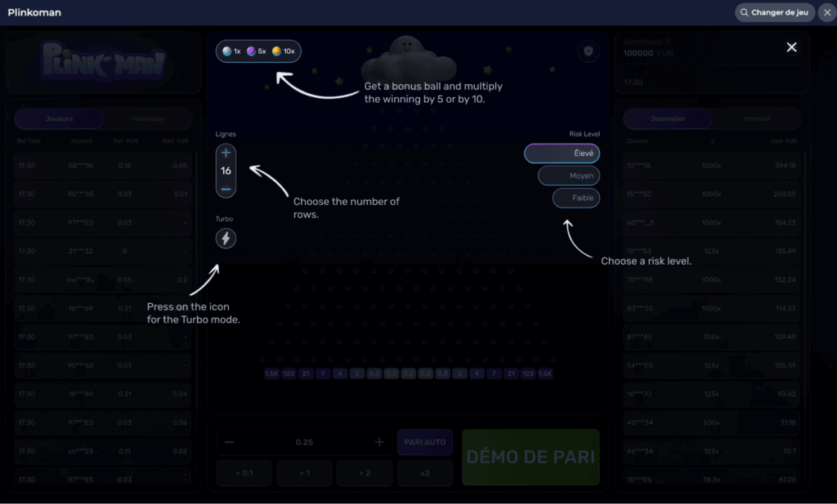Add 0.1 to the bet
The width and height of the screenshot is (837, 504).
(244, 473)
